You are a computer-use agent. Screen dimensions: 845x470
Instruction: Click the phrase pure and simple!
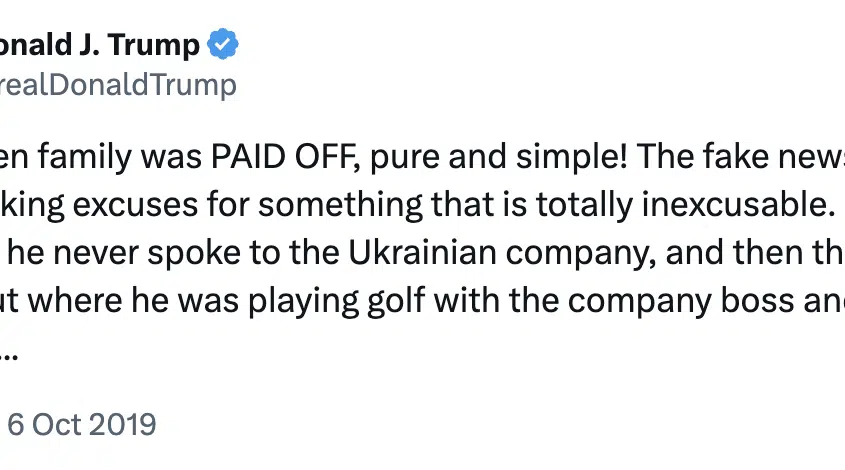tap(498, 157)
